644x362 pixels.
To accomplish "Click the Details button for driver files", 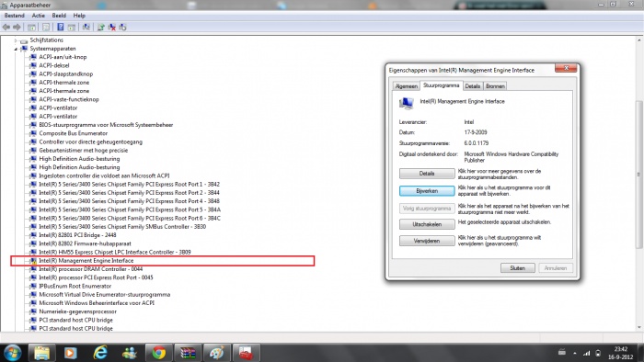I will click(427, 174).
